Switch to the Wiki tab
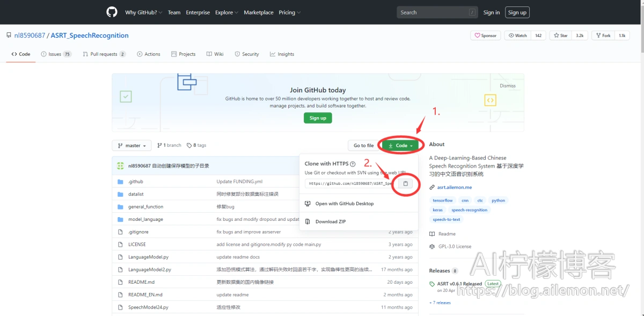 215,54
